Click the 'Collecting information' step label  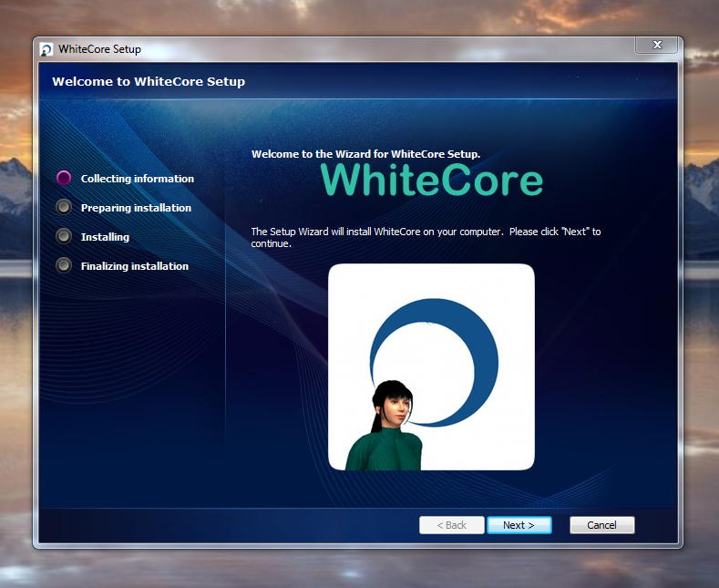pos(138,179)
